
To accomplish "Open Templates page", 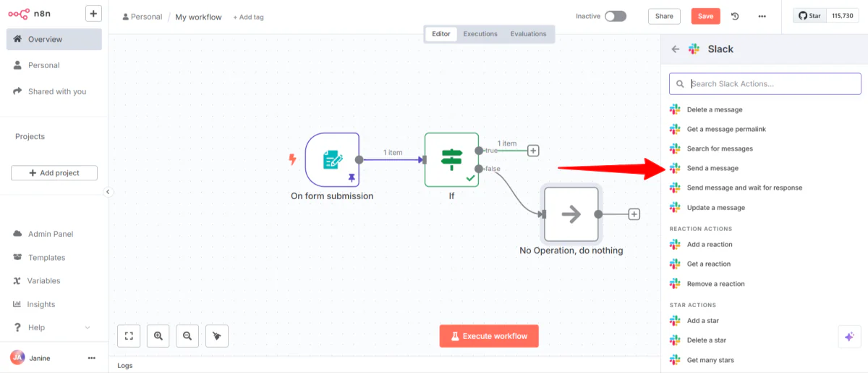I will (x=54, y=257).
